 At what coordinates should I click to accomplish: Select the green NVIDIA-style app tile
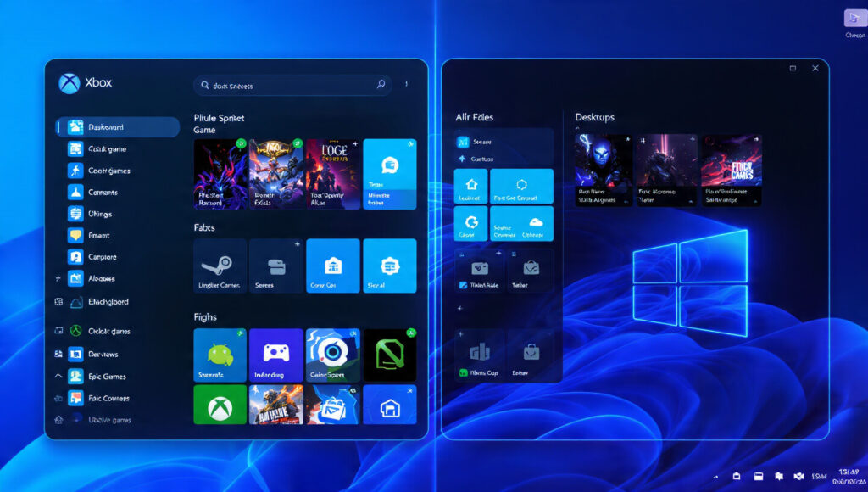point(389,354)
